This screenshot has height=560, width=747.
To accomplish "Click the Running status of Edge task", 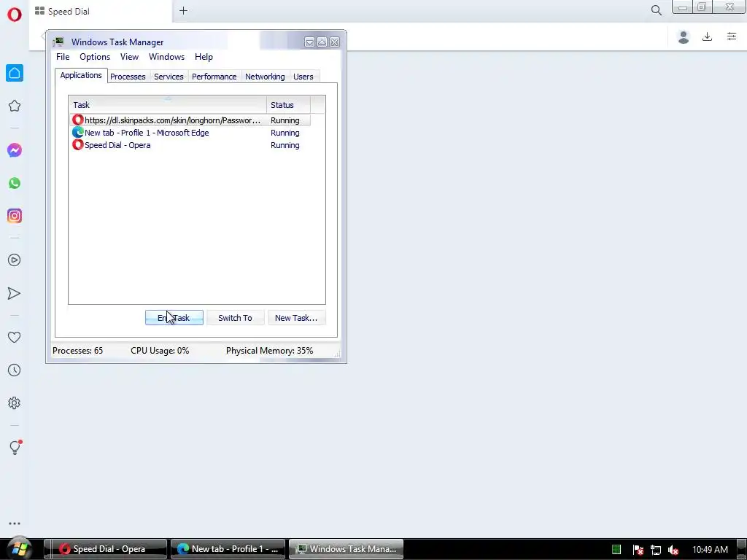I will coord(285,133).
